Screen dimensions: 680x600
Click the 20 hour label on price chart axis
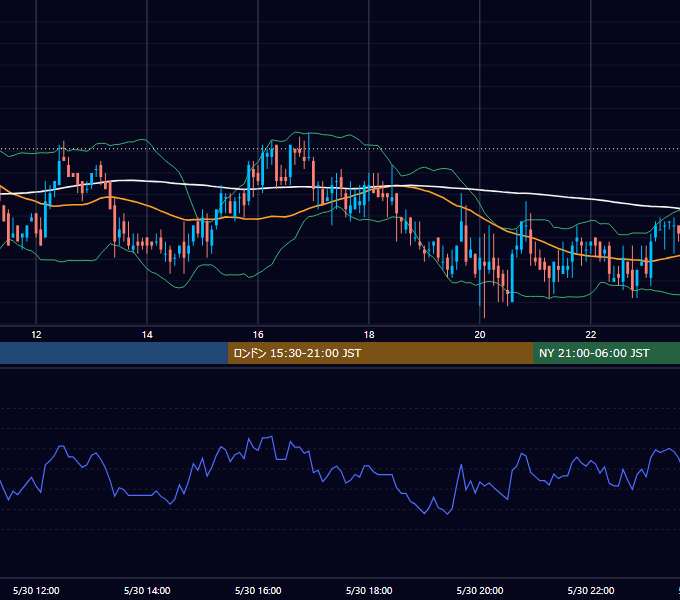pyautogui.click(x=480, y=335)
